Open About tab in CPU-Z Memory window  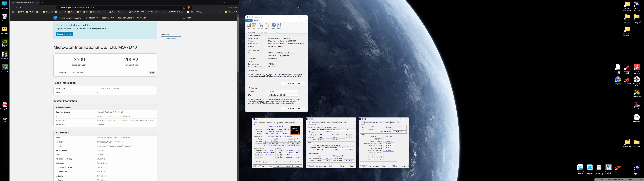click(x=398, y=123)
